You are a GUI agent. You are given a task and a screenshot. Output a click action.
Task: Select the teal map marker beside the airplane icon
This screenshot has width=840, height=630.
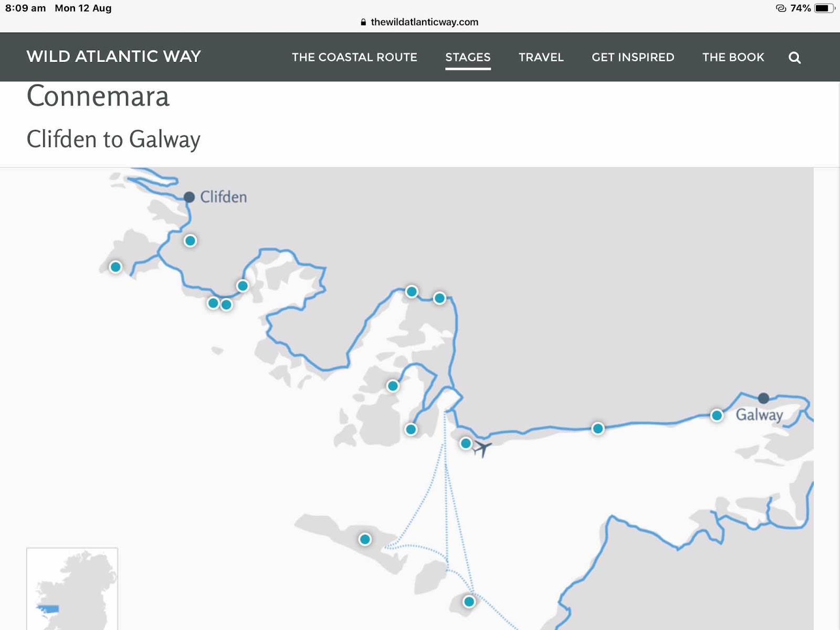coord(466,444)
